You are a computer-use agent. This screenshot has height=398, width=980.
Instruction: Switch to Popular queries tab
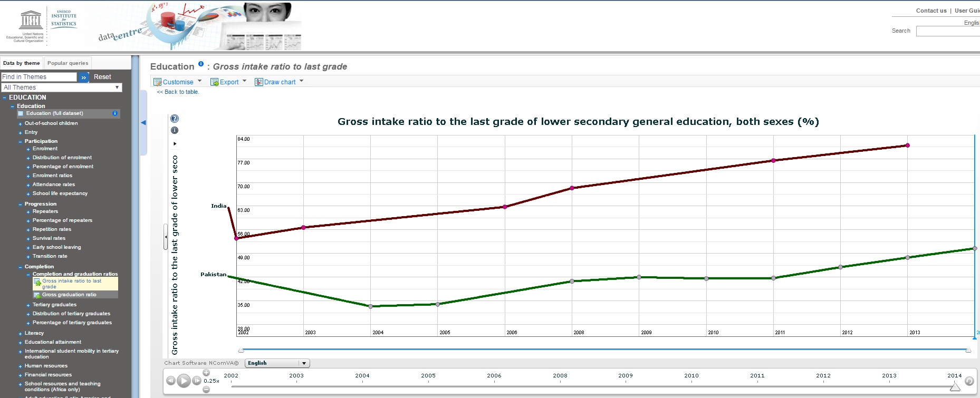(x=68, y=63)
